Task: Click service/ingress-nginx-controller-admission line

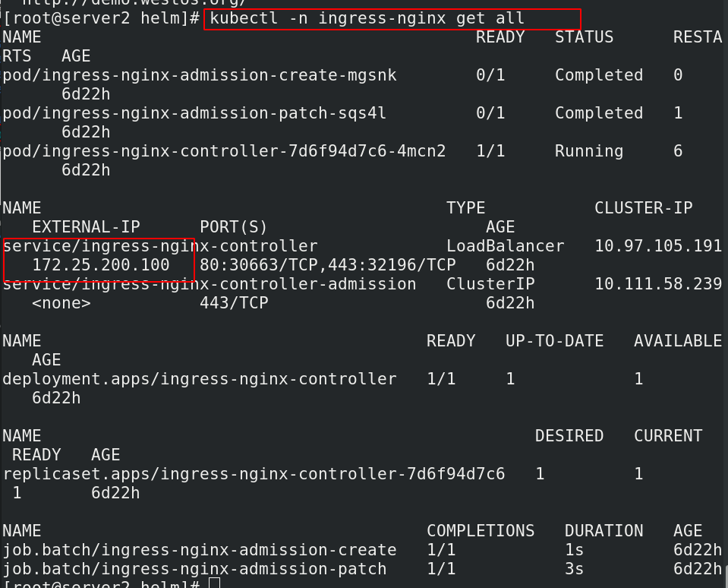Action: coord(209,284)
